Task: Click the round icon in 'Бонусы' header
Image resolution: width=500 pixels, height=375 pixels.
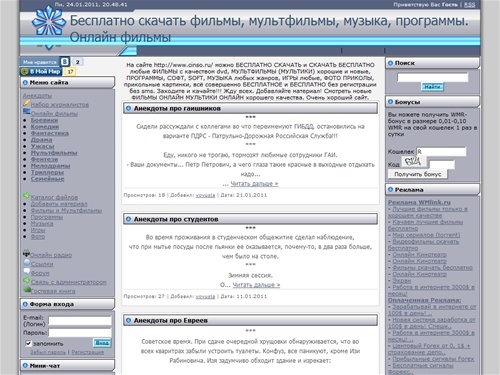Action: 391,102
